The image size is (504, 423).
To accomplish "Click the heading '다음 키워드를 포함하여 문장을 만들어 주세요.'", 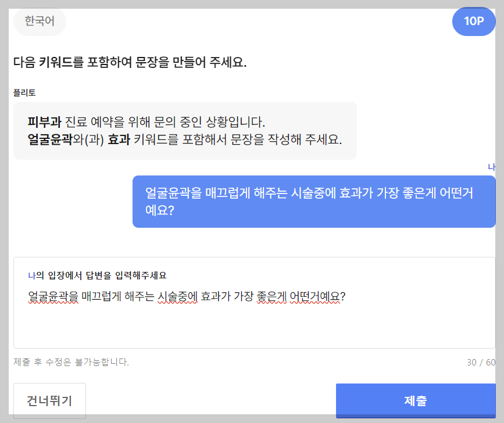I will pos(130,62).
